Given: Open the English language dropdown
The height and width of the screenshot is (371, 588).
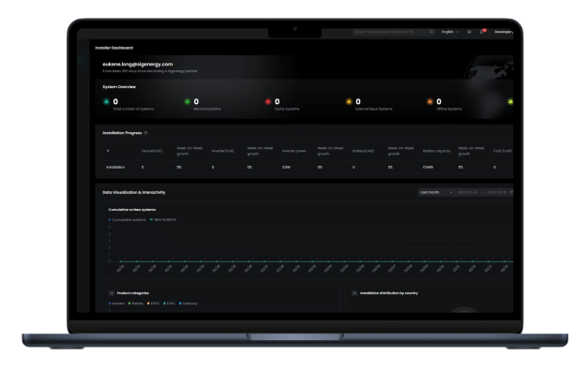Looking at the screenshot, I should [450, 32].
